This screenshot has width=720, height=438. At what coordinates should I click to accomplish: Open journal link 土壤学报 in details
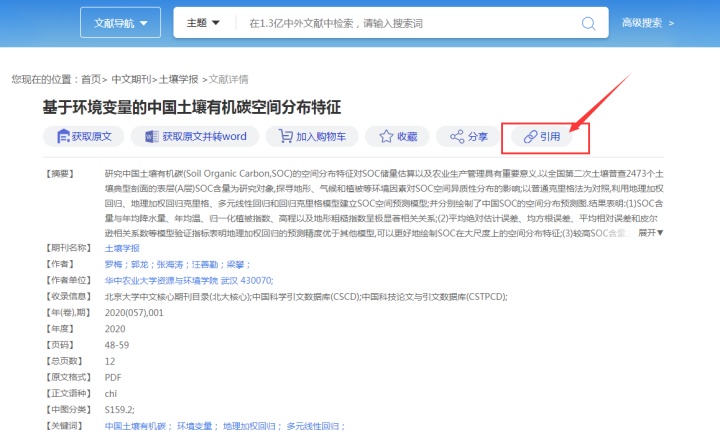click(x=122, y=248)
